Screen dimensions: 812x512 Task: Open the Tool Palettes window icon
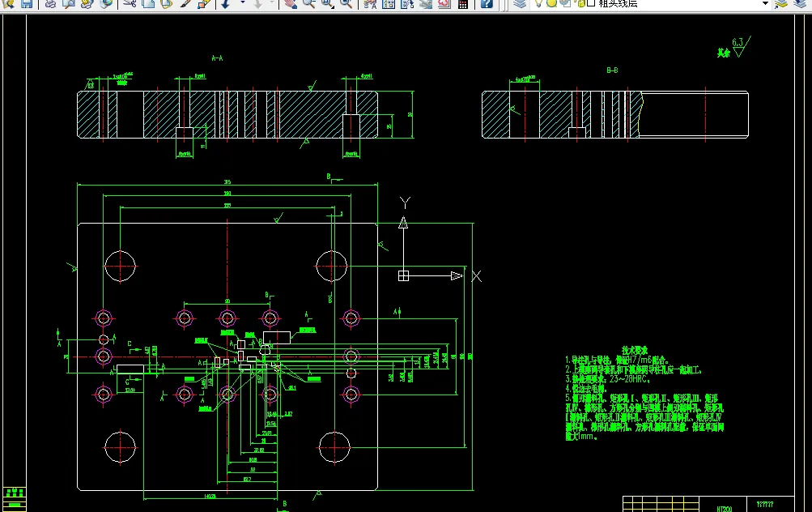(x=407, y=4)
